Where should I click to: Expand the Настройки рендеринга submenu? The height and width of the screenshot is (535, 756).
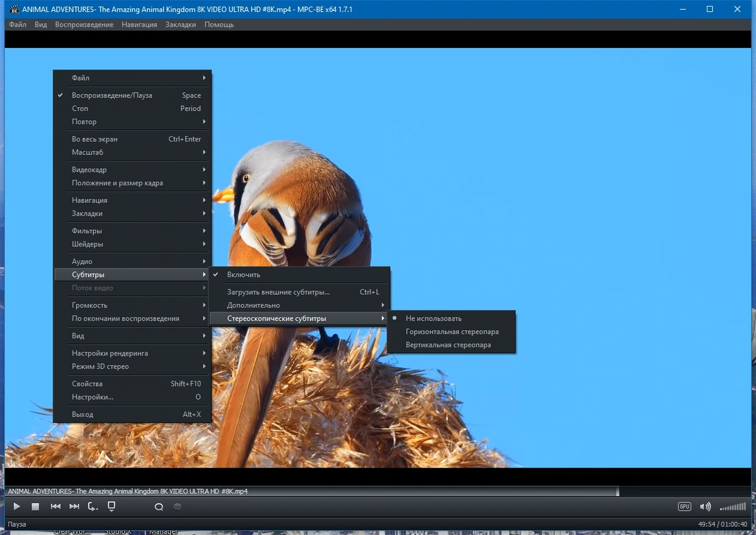pyautogui.click(x=132, y=353)
